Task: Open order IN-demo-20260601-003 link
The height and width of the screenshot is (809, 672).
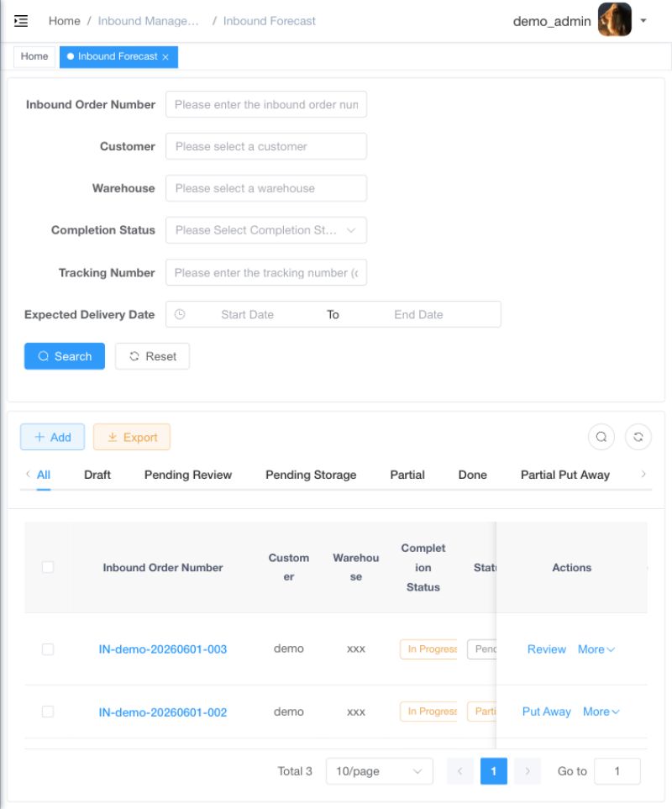Action: coord(162,649)
